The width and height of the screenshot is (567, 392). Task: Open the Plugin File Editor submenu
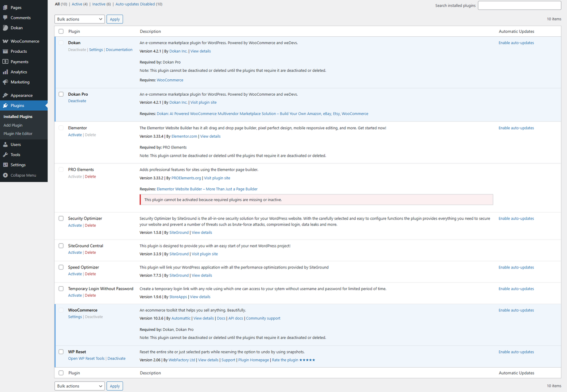18,134
